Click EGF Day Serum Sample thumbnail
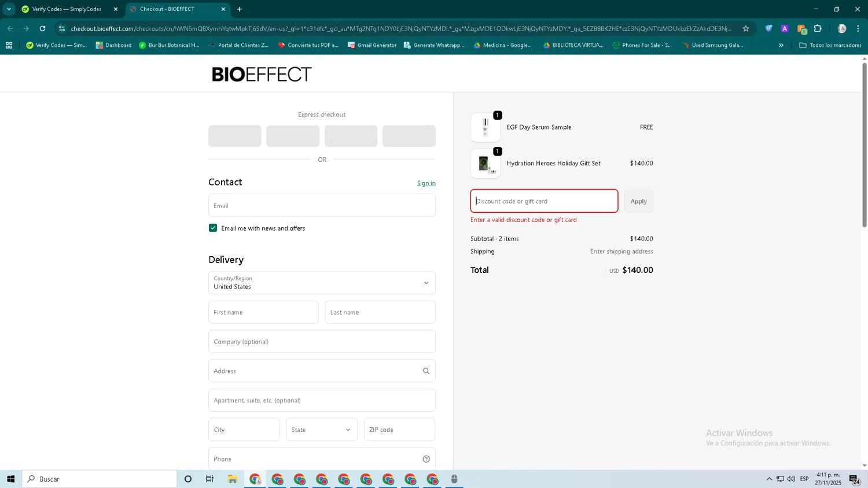The image size is (868, 488). (x=486, y=127)
